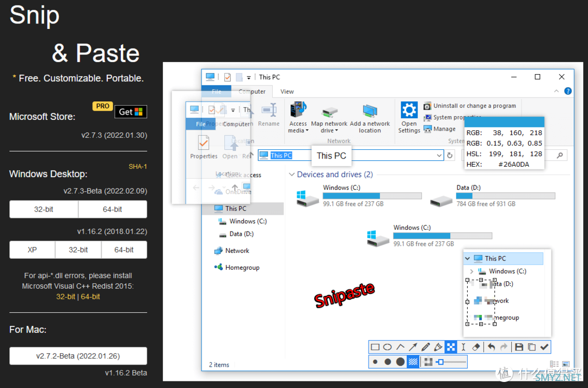Toggle the highlighted Mosaic tool
Viewport: 588px width, 388px height.
pos(451,347)
